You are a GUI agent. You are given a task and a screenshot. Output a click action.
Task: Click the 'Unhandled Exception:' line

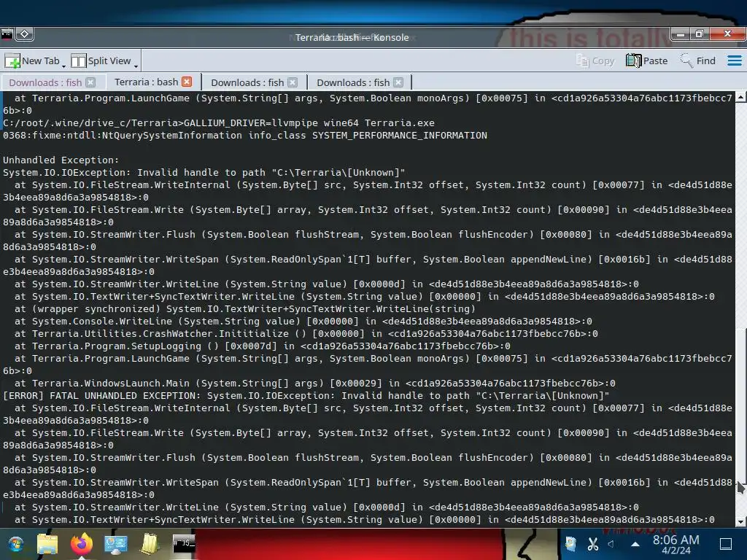61,160
